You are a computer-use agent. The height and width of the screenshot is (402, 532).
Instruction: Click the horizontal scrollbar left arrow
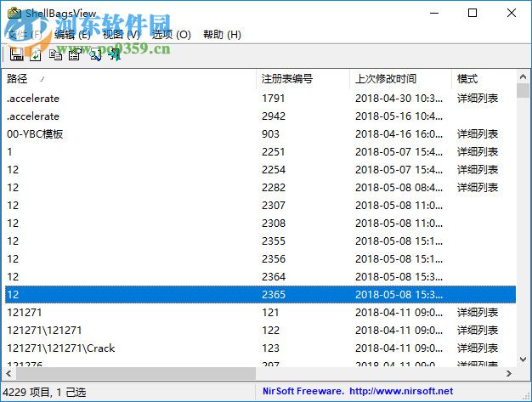click(8, 373)
